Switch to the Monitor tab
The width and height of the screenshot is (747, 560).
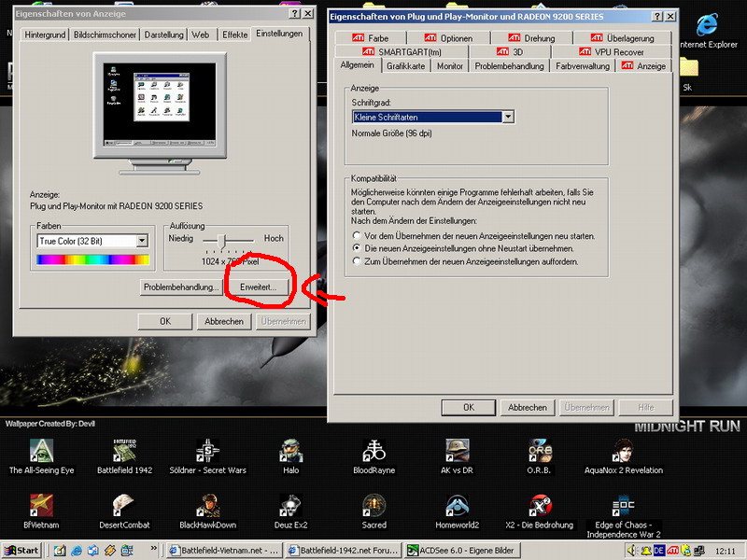(450, 66)
